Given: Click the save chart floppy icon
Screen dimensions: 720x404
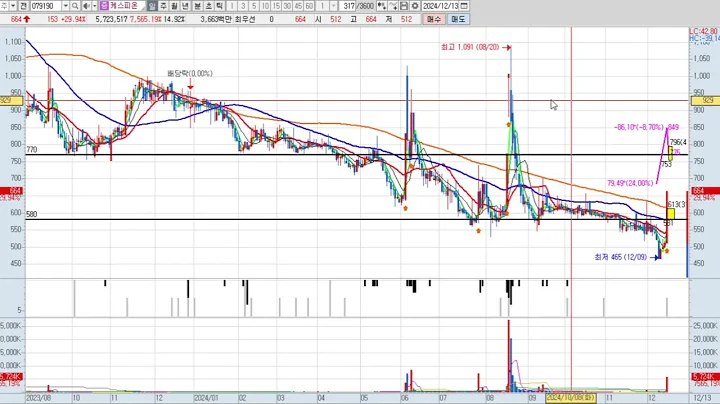Looking at the screenshot, I should [404, 6].
